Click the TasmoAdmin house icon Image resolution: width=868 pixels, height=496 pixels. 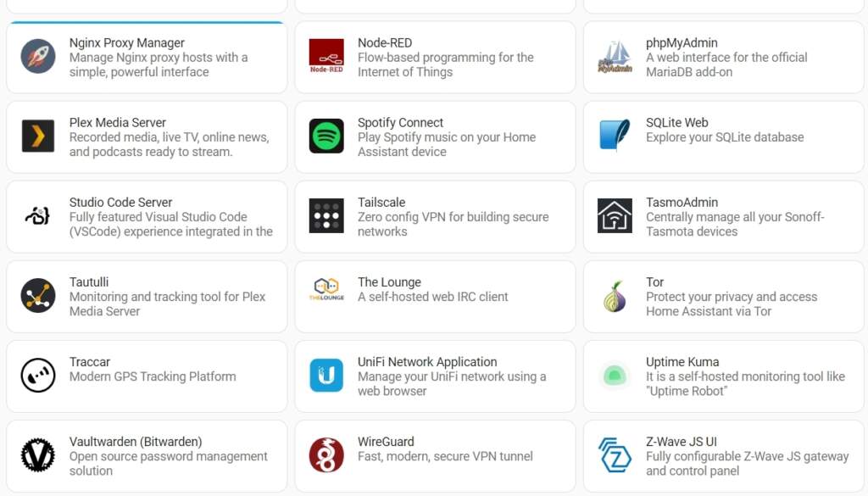coord(615,216)
